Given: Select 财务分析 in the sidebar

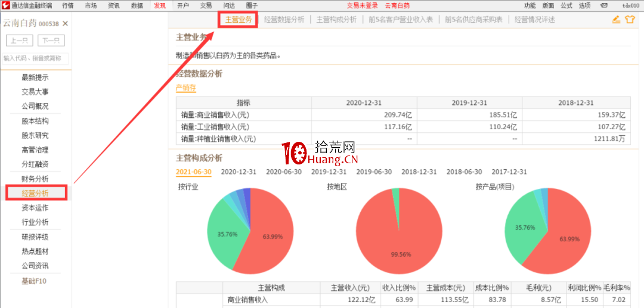Looking at the screenshot, I should 35,179.
